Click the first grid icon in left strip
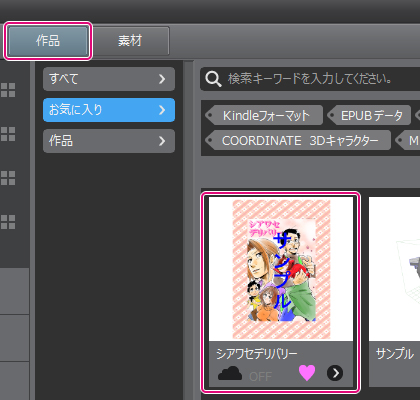420x400 pixels. (x=8, y=90)
